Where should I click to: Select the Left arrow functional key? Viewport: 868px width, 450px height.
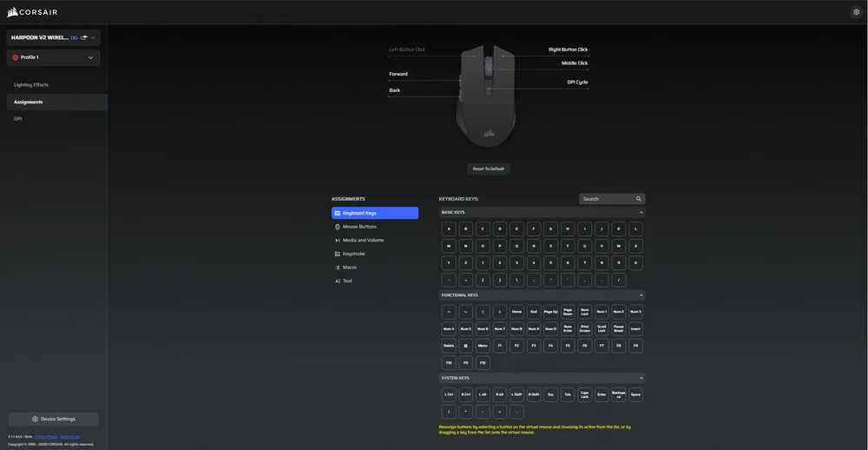pyautogui.click(x=483, y=312)
